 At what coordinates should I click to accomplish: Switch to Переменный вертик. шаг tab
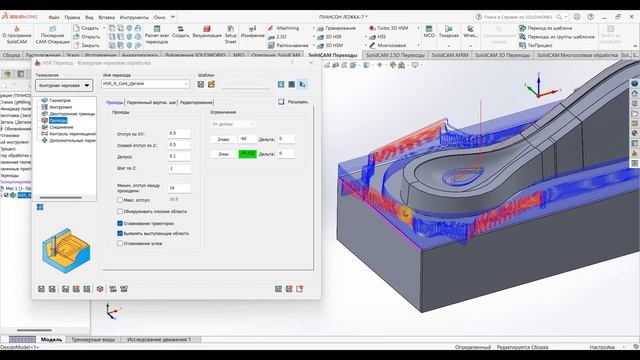[151, 102]
